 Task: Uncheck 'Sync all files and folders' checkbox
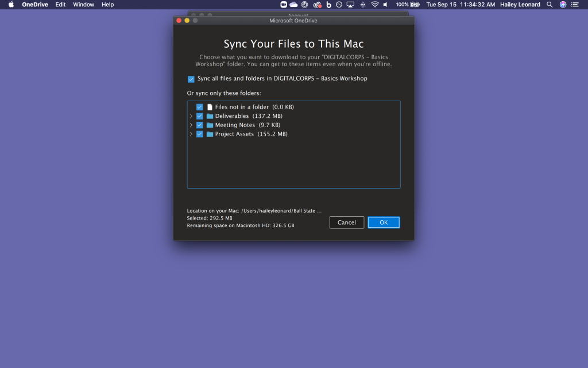[x=191, y=79]
